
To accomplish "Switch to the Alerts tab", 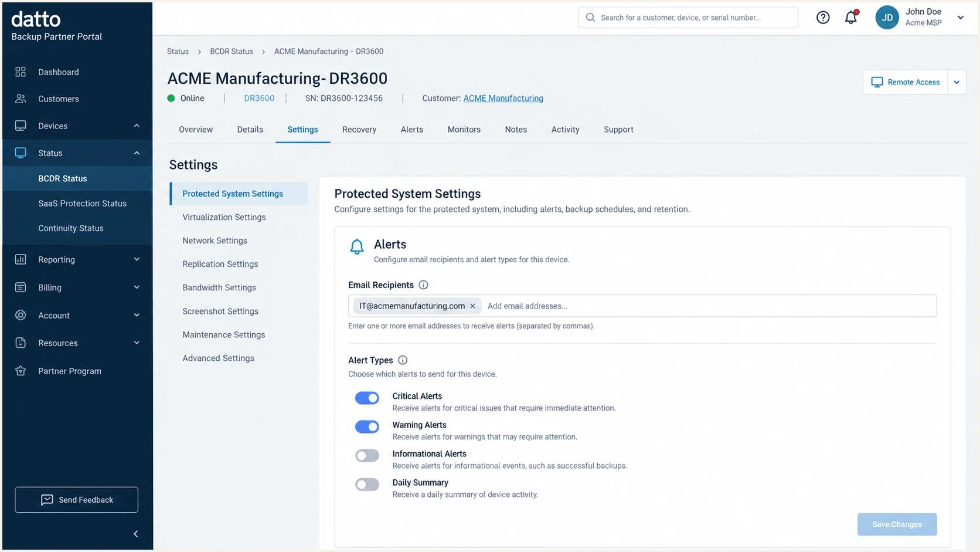I will [x=412, y=130].
